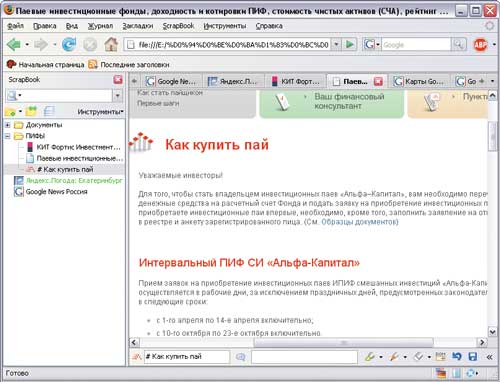This screenshot has height=382, width=500.
Task: Click the horizontal scrollbar right arrow
Action: tap(482, 342)
